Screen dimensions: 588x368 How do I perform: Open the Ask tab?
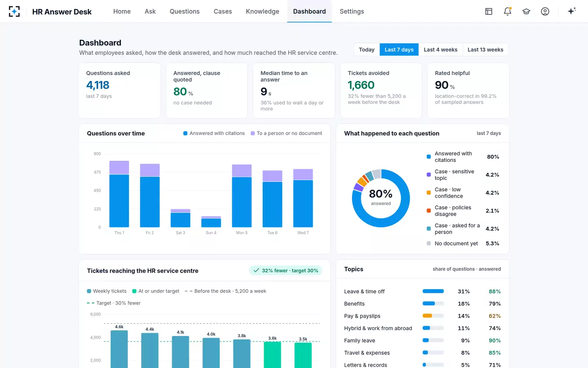click(x=150, y=11)
